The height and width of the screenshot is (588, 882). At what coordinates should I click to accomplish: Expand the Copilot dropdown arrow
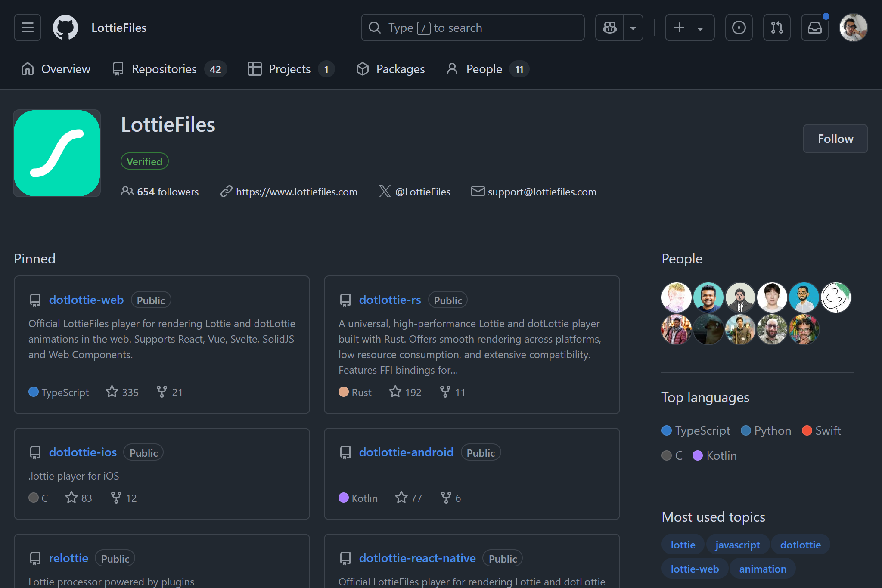pos(633,28)
